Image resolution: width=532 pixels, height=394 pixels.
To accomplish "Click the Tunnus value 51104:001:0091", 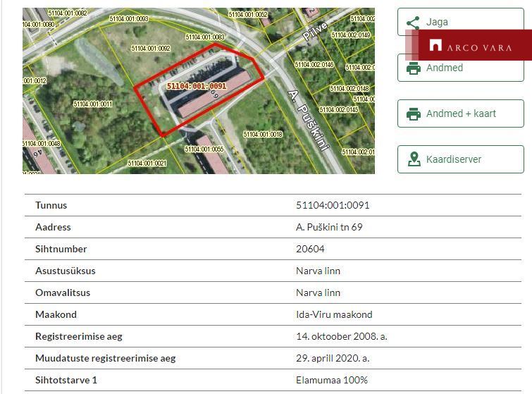I will point(333,205).
